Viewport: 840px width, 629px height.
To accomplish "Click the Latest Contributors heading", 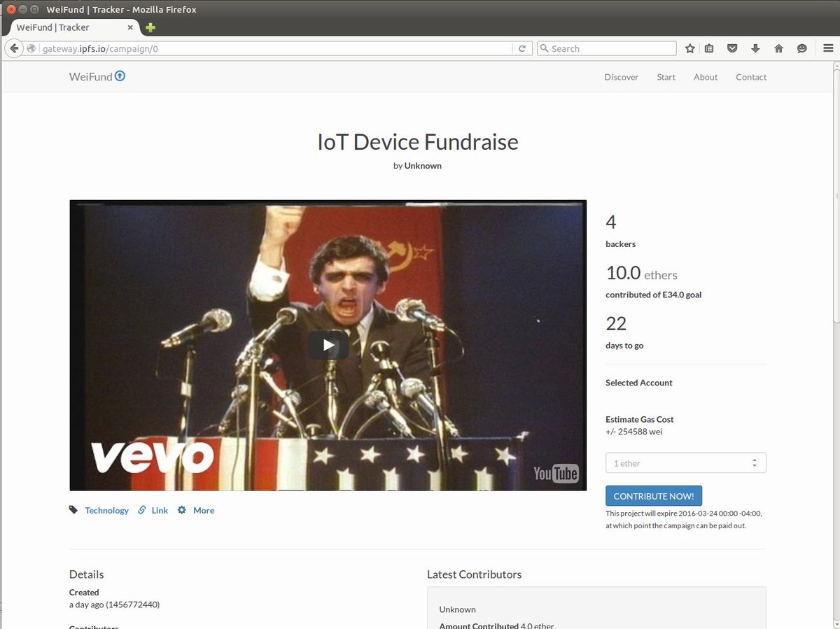I will 475,574.
